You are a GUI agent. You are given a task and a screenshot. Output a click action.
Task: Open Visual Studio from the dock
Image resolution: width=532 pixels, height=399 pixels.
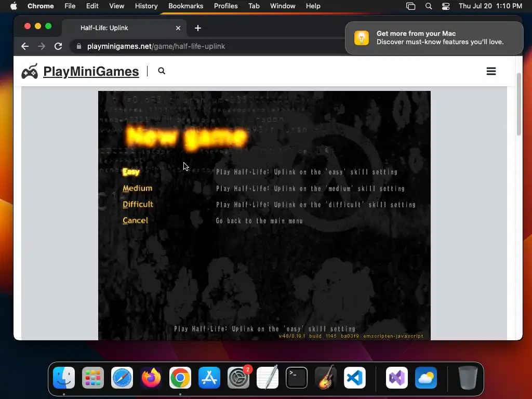(396, 378)
